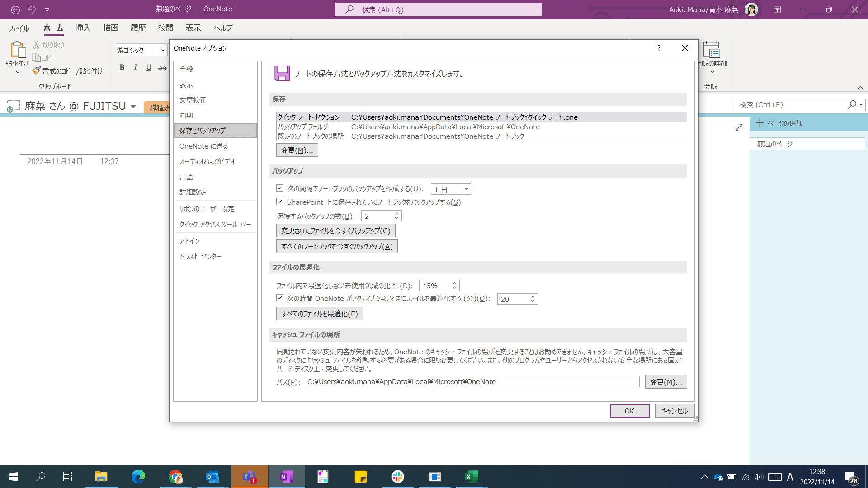868x488 pixels.
Task: Open the ファイル menu
Action: point(18,28)
